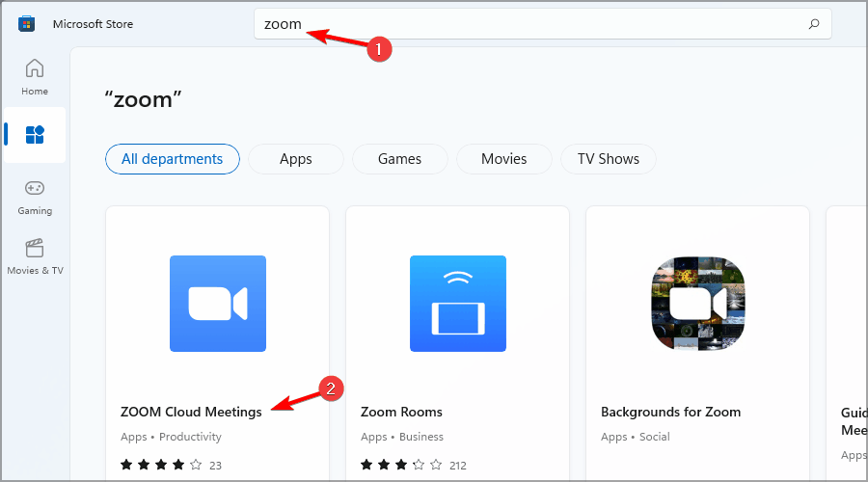
Task: Open Movies & TV in sidebar
Action: (35, 256)
